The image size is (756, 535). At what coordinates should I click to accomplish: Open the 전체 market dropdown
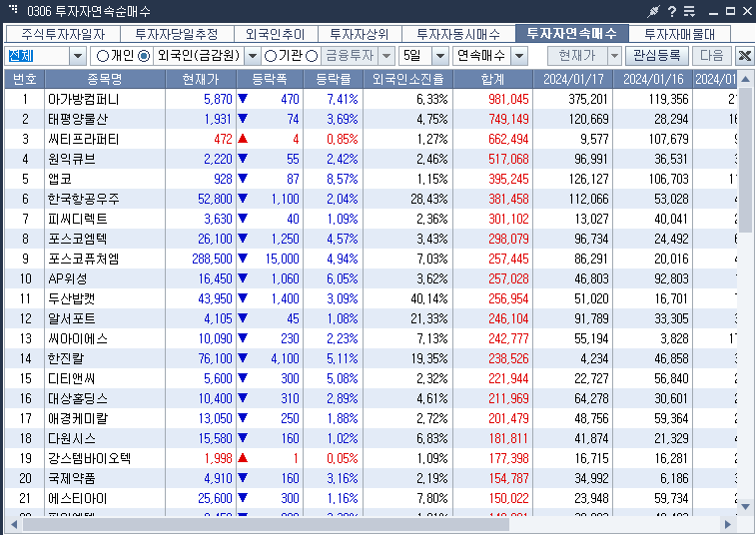(x=78, y=56)
